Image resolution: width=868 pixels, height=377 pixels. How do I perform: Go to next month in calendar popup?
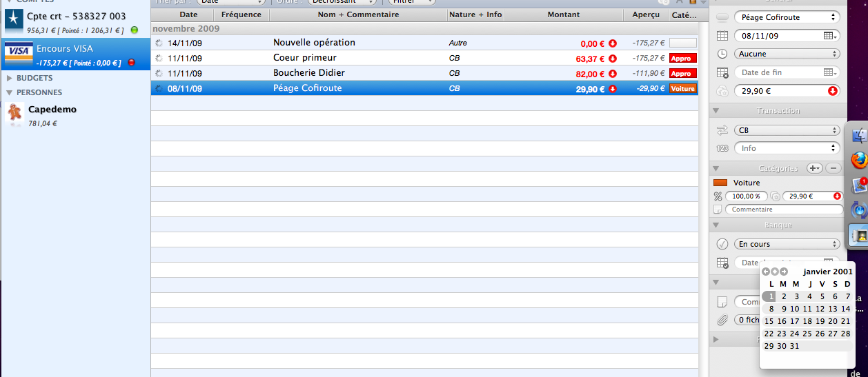point(784,272)
